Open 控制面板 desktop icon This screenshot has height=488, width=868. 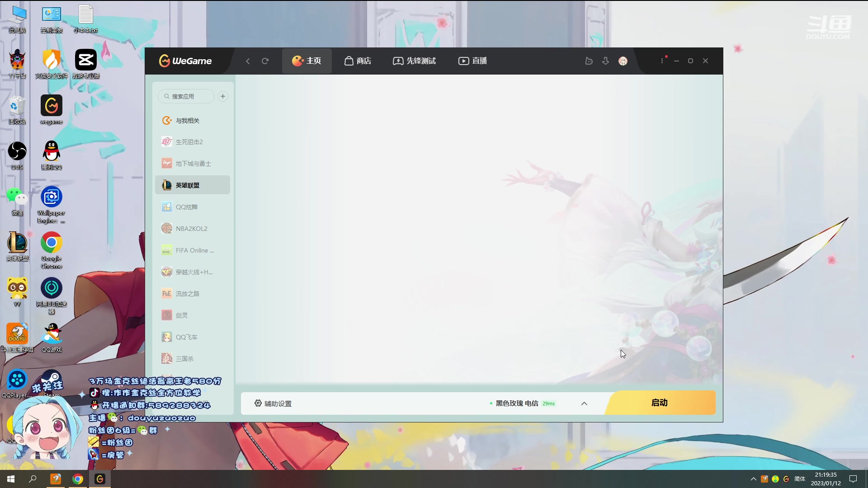(x=52, y=19)
